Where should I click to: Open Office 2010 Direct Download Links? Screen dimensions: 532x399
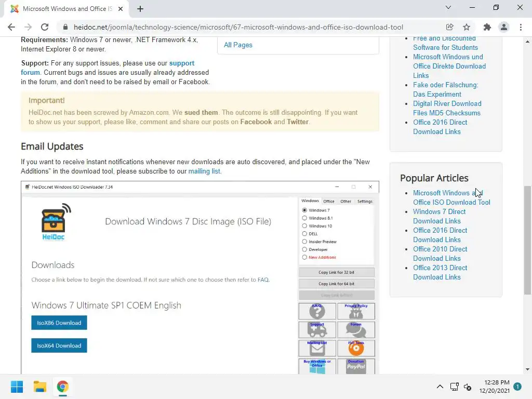coord(440,254)
